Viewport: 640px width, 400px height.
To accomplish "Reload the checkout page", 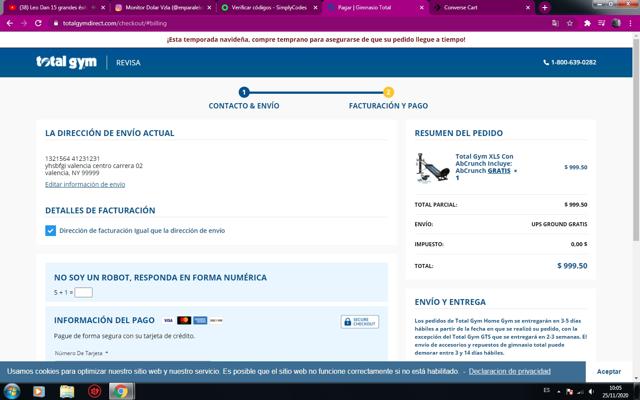I will 38,23.
